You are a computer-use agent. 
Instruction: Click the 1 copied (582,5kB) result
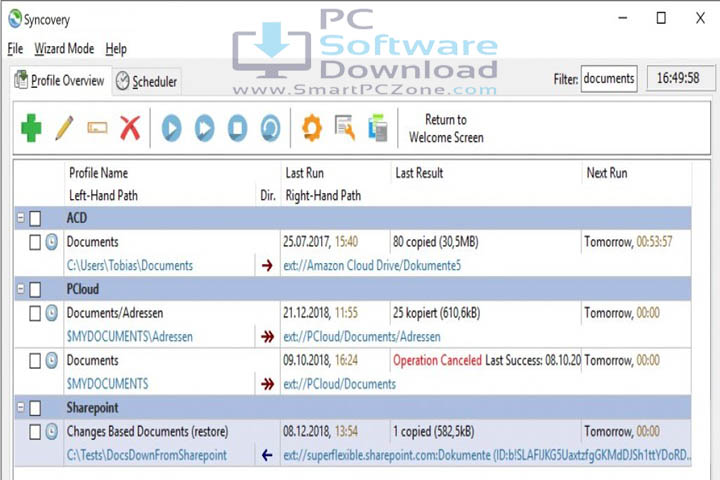point(433,432)
